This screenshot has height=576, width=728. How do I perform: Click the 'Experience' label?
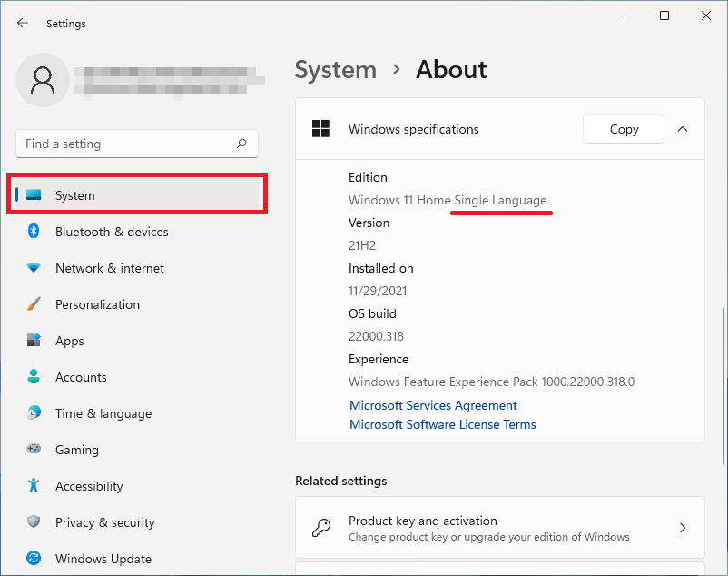tap(379, 359)
